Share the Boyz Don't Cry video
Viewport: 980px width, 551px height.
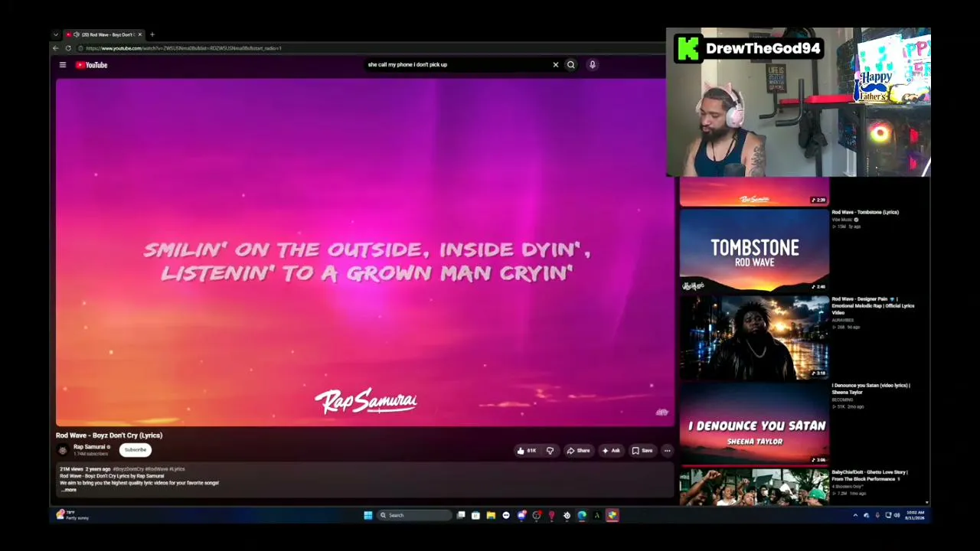(578, 451)
